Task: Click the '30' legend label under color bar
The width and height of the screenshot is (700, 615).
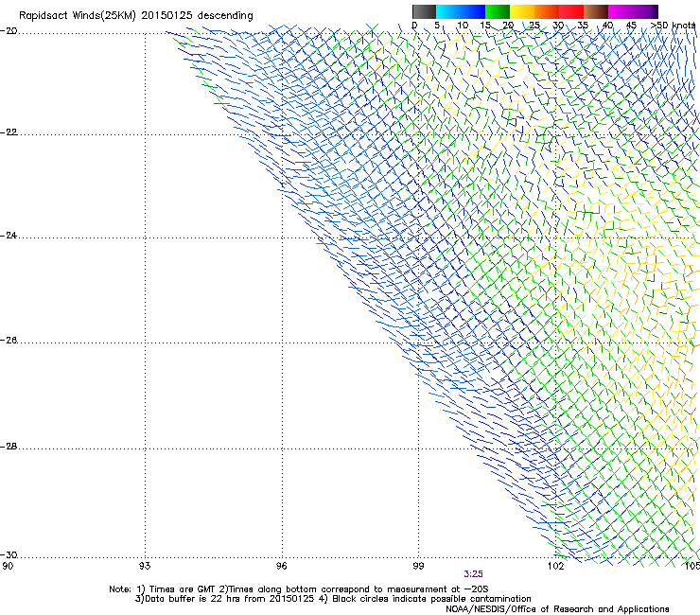Action: (558, 26)
